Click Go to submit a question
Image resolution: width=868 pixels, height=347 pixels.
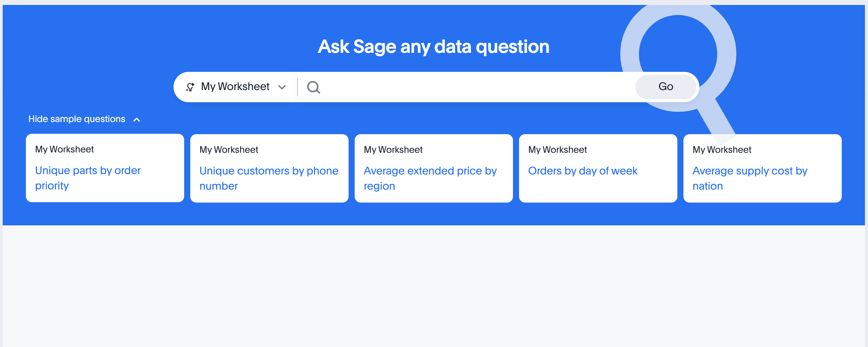click(666, 87)
